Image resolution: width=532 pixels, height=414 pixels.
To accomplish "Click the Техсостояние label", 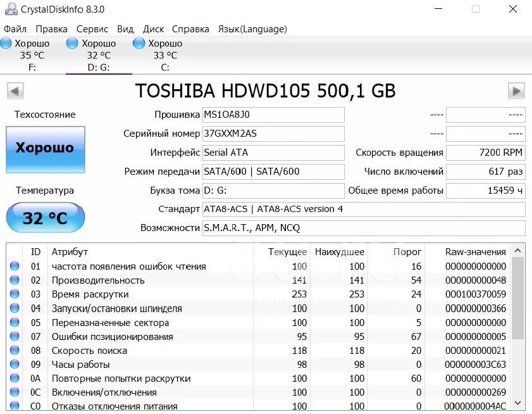I will click(x=45, y=115).
